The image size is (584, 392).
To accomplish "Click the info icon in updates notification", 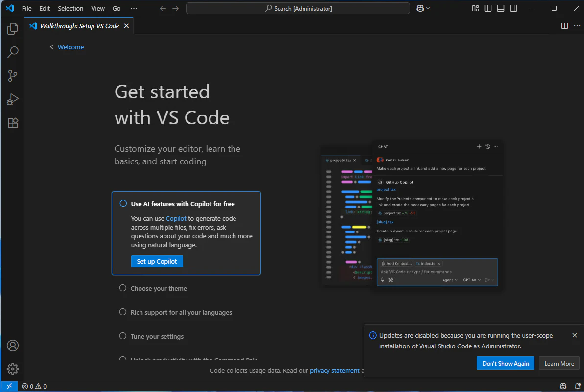I will (x=373, y=335).
